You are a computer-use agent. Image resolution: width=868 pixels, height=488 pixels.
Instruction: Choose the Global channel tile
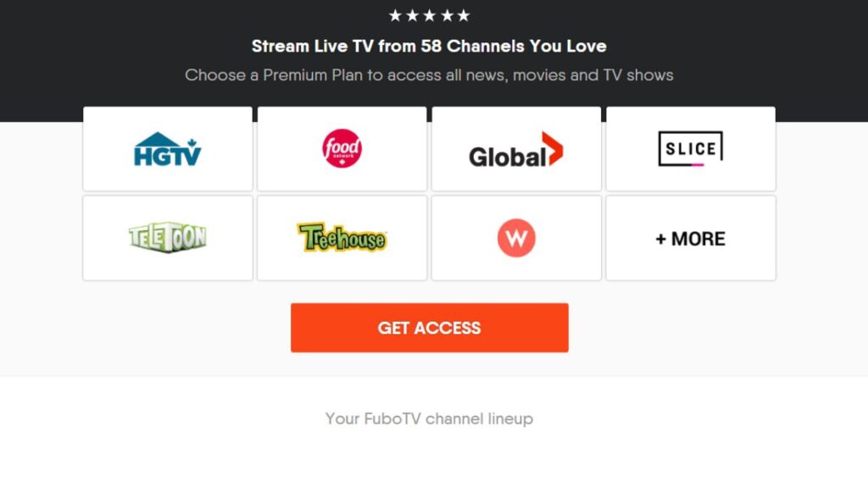(516, 149)
